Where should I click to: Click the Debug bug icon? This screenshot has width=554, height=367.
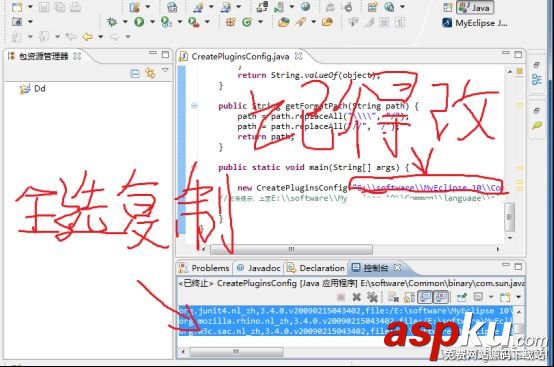(x=112, y=22)
